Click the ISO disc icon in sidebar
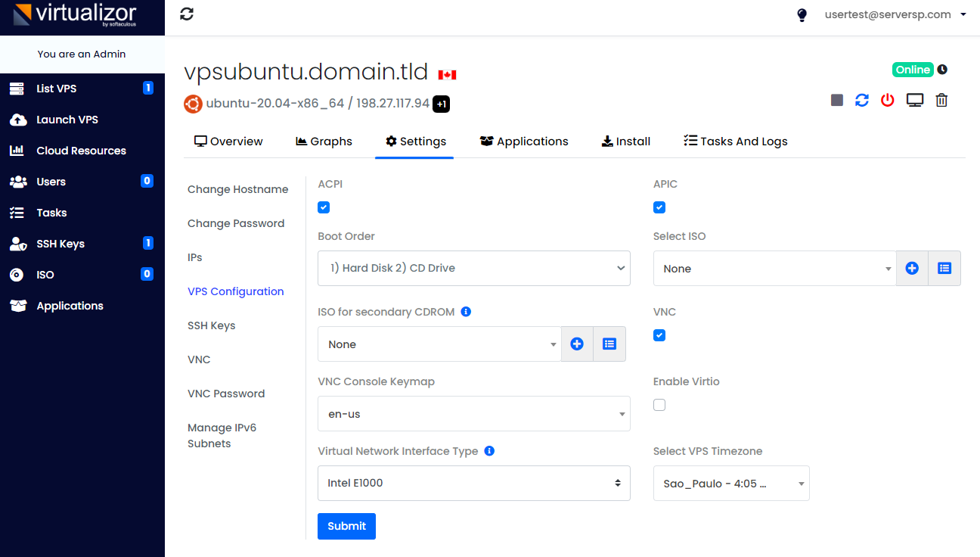The image size is (980, 557). click(16, 275)
